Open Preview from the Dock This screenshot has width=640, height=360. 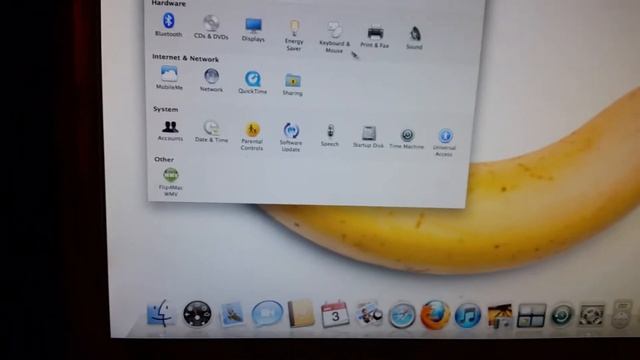click(369, 314)
